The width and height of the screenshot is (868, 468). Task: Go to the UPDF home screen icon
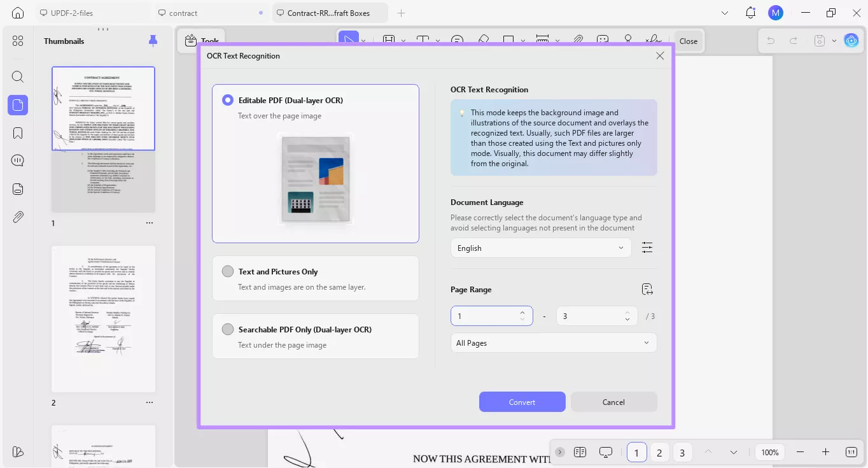pyautogui.click(x=18, y=13)
